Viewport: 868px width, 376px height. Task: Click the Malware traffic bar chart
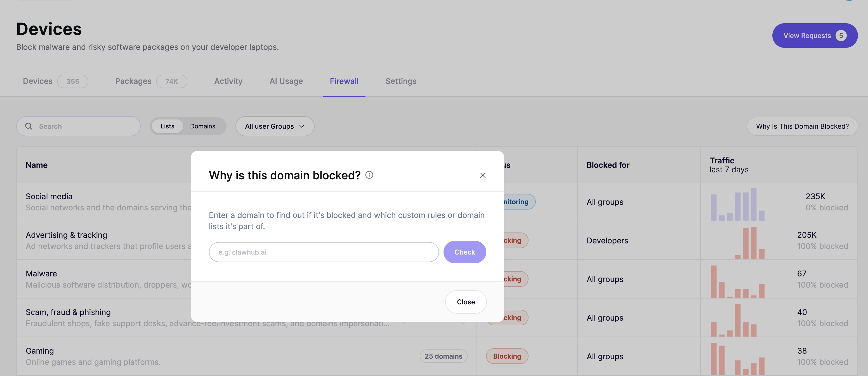[x=737, y=281]
